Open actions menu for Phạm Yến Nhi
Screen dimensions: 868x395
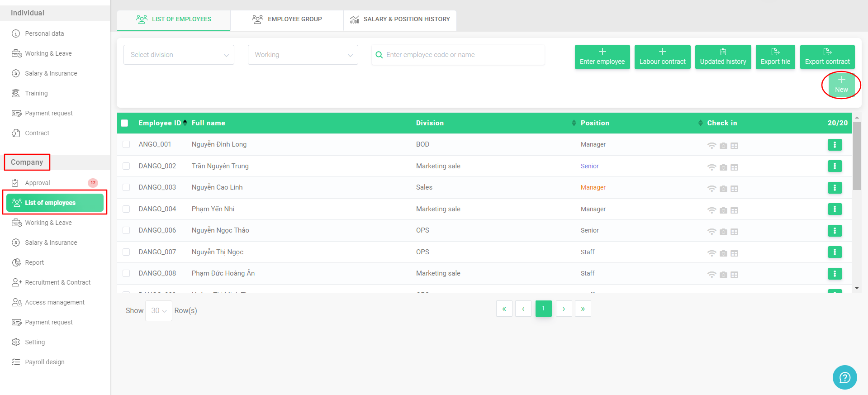835,209
